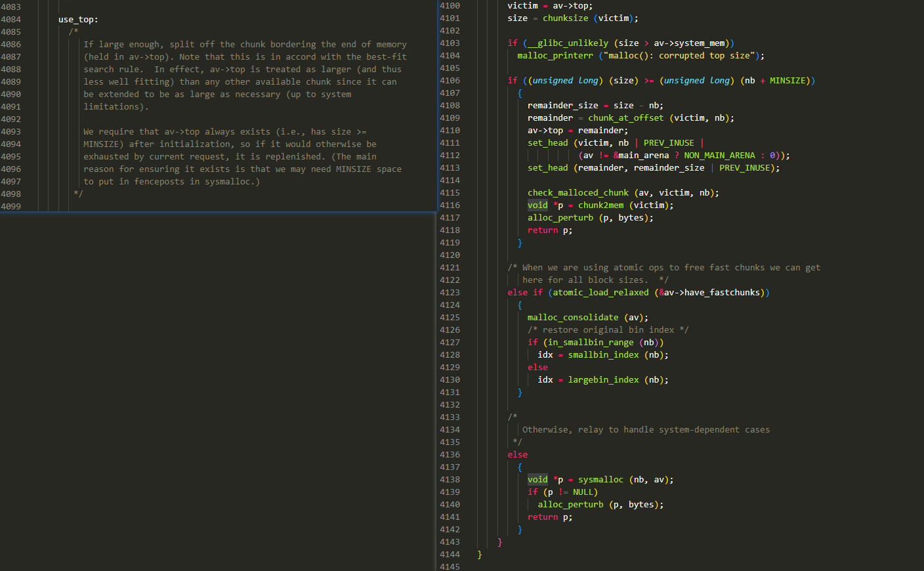The height and width of the screenshot is (571, 924).
Task: Click the __glibc_unlikely macro
Action: (568, 43)
